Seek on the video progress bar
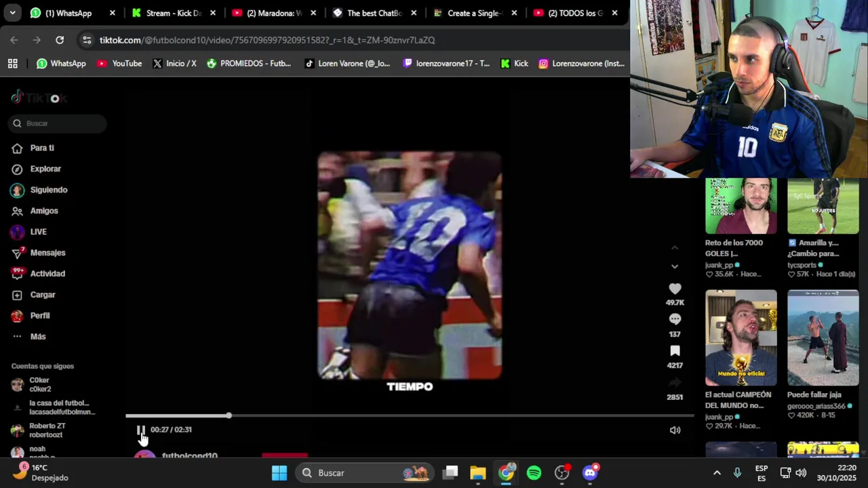868x488 pixels. (x=410, y=415)
